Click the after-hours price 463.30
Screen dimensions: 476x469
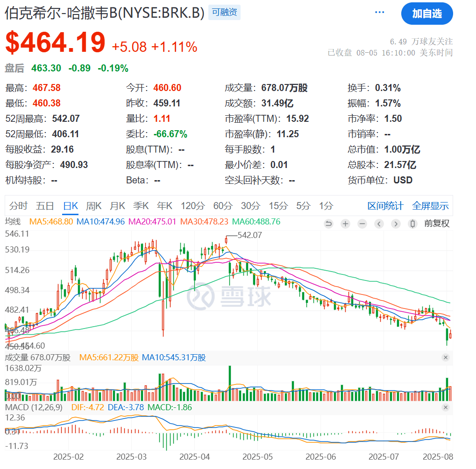(x=46, y=68)
